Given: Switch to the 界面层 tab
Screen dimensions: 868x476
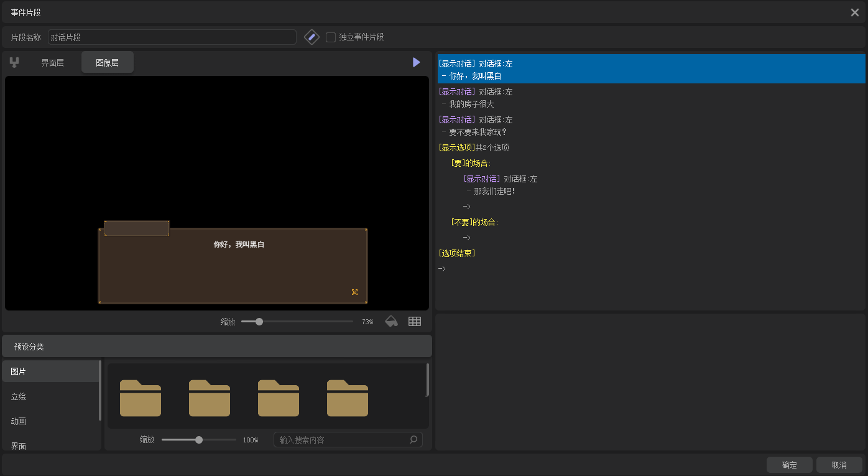Looking at the screenshot, I should [53, 63].
